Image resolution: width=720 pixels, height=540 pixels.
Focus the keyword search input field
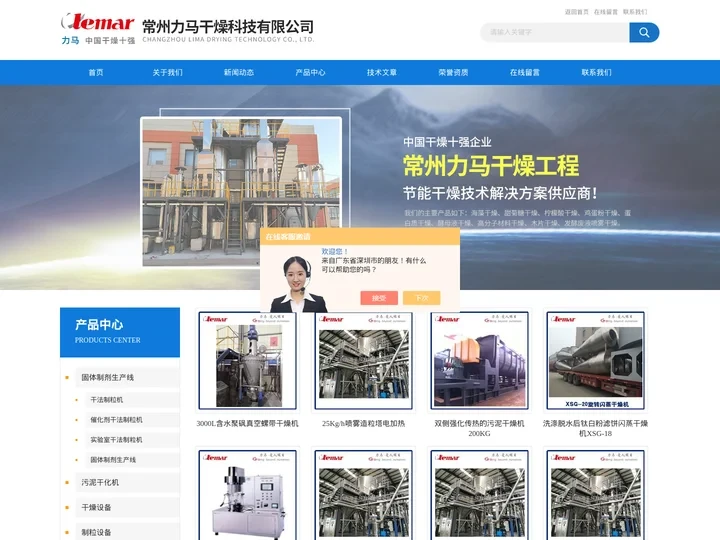(x=555, y=32)
